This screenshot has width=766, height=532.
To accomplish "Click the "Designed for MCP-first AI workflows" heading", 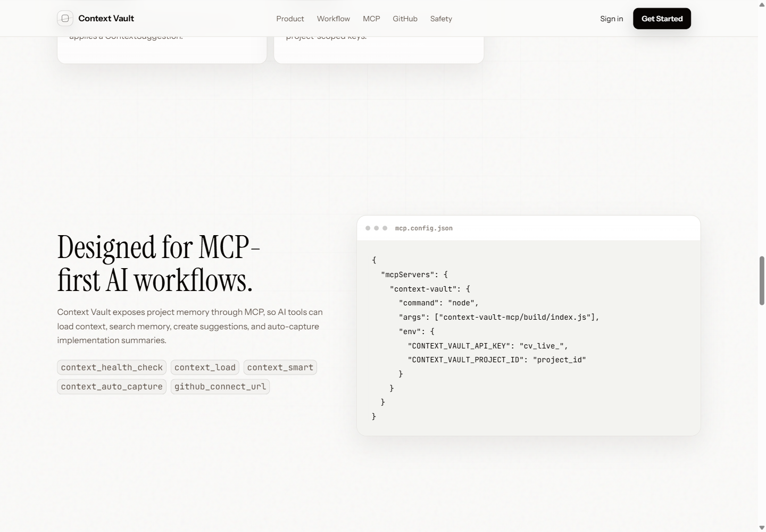I will tap(159, 263).
